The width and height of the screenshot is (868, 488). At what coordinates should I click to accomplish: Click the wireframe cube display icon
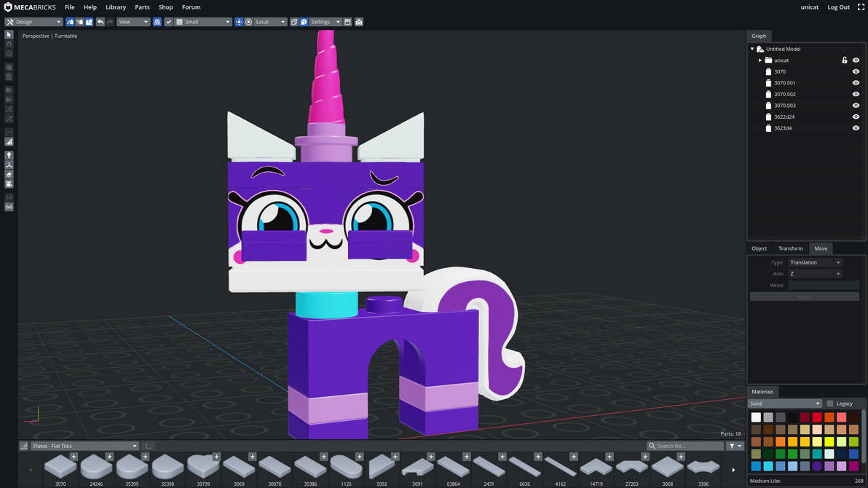pyautogui.click(x=294, y=22)
